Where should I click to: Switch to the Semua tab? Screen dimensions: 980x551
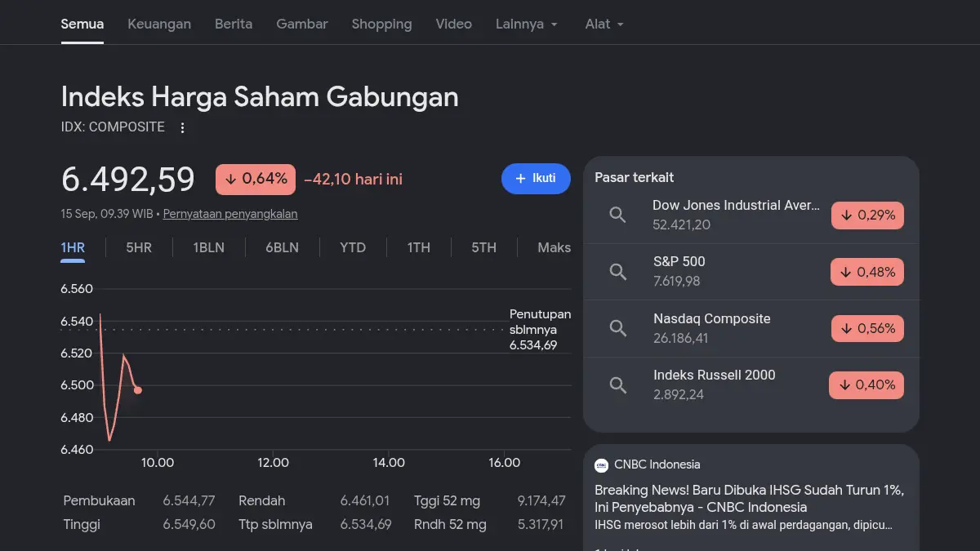[x=82, y=24]
